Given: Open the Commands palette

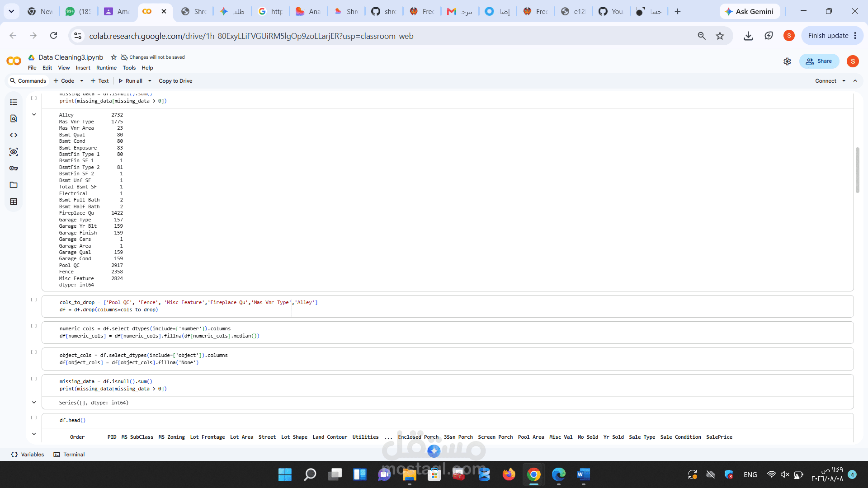Looking at the screenshot, I should coord(28,81).
